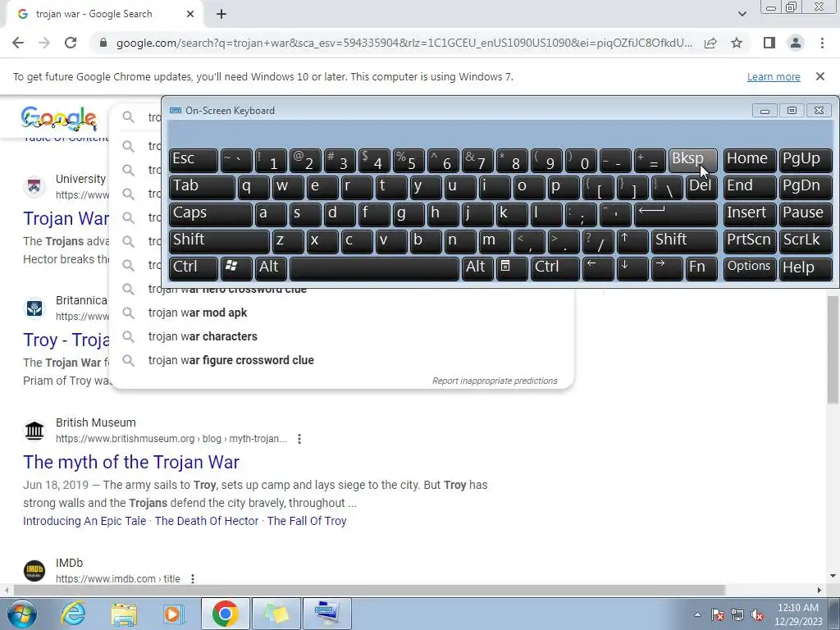Click the PrtScn key on On-Screen Keyboard
Image resolution: width=840 pixels, height=630 pixels.
[750, 241]
